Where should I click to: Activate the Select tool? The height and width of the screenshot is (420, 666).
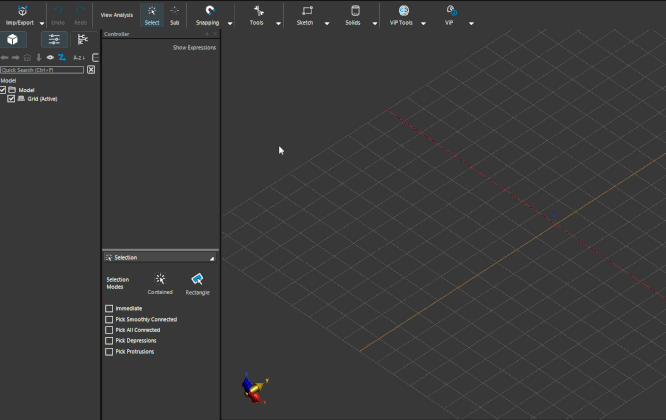151,14
